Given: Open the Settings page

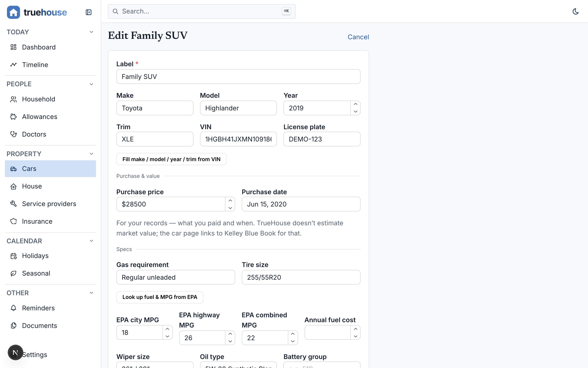Looking at the screenshot, I should coord(50,355).
